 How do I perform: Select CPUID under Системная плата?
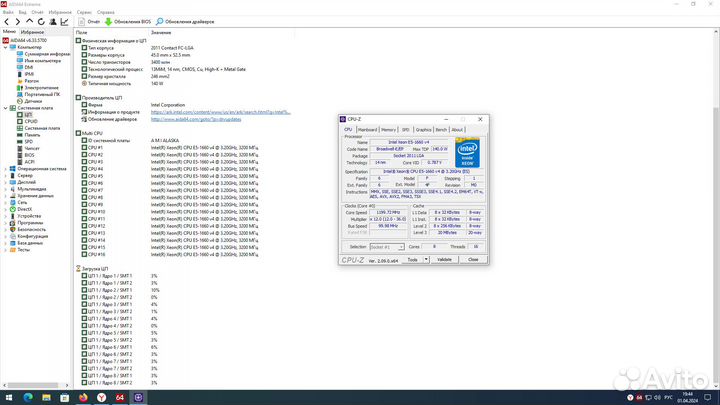(x=32, y=121)
